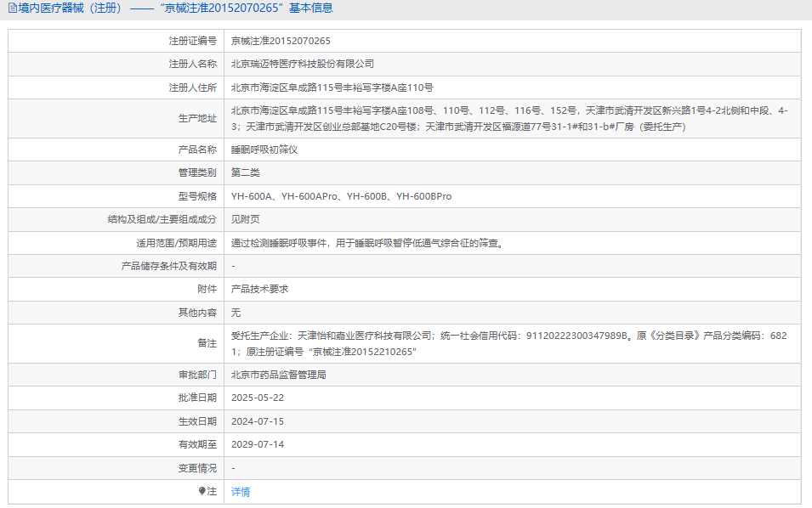Click the 其他内容 label
Image resolution: width=812 pixels, height=508 pixels.
tap(197, 313)
